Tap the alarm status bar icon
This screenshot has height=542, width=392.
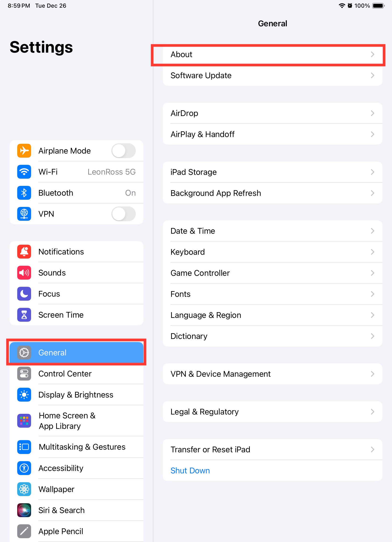click(x=350, y=6)
